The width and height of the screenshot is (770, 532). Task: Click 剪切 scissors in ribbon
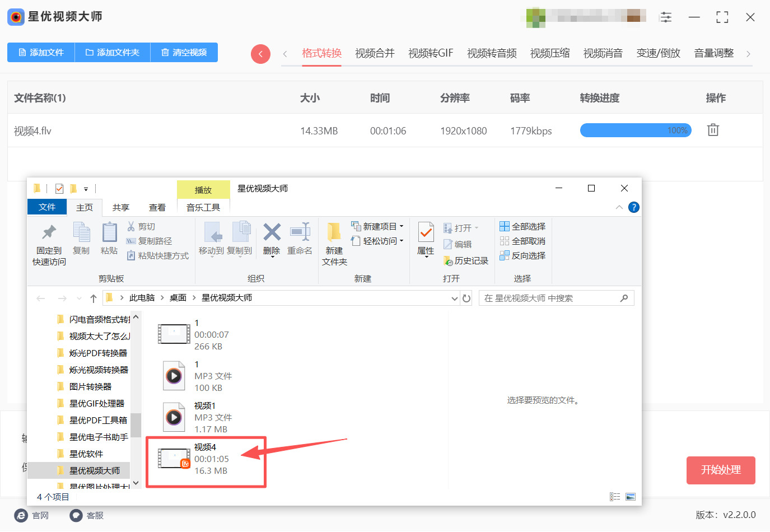[x=141, y=226]
